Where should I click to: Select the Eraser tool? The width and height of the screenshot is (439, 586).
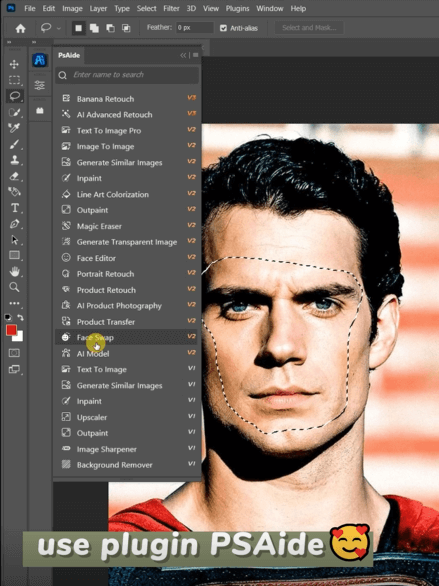14,176
